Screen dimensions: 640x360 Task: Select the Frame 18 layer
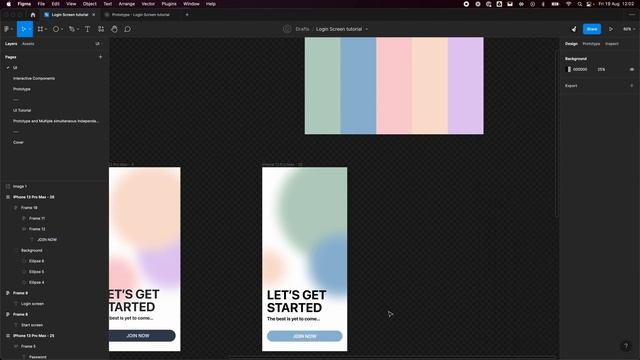click(x=29, y=208)
